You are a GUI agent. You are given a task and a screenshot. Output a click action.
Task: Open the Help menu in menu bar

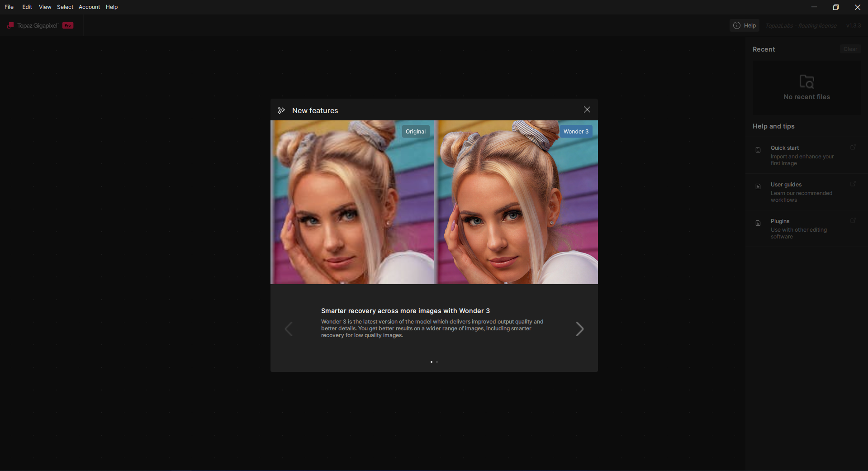(x=112, y=7)
